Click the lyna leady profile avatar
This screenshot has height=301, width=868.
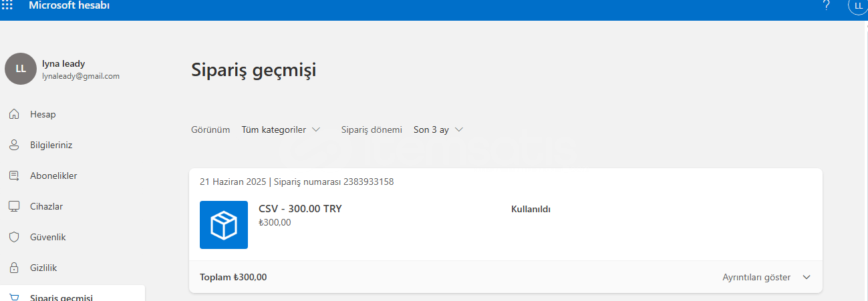(21, 69)
